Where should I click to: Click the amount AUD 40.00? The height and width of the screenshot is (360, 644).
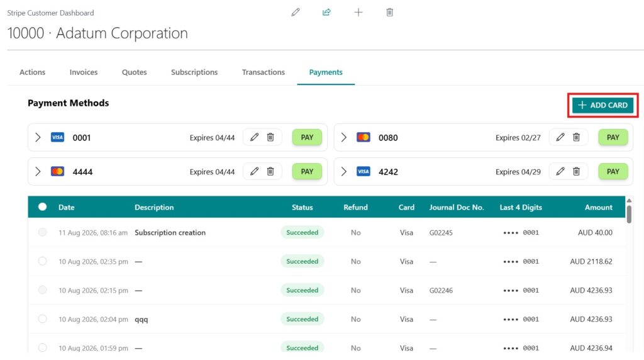(595, 233)
